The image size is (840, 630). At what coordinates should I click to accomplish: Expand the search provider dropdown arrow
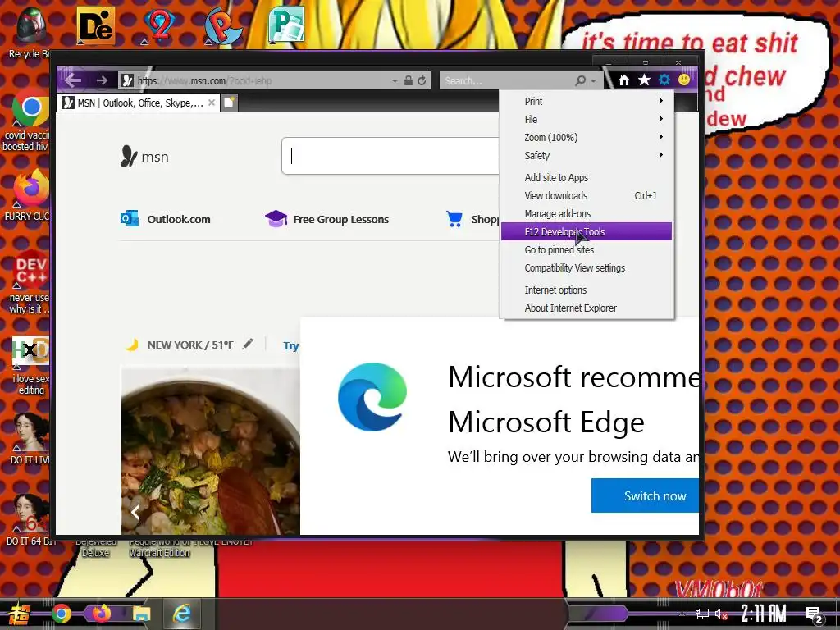(x=594, y=81)
